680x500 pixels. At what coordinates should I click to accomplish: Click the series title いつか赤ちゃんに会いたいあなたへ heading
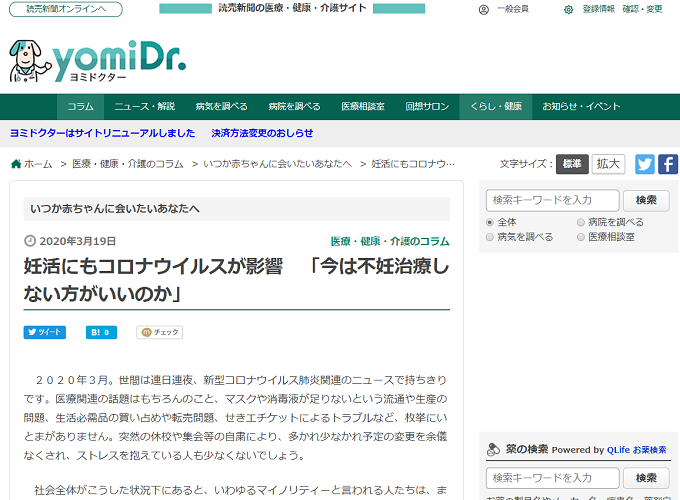[115, 209]
